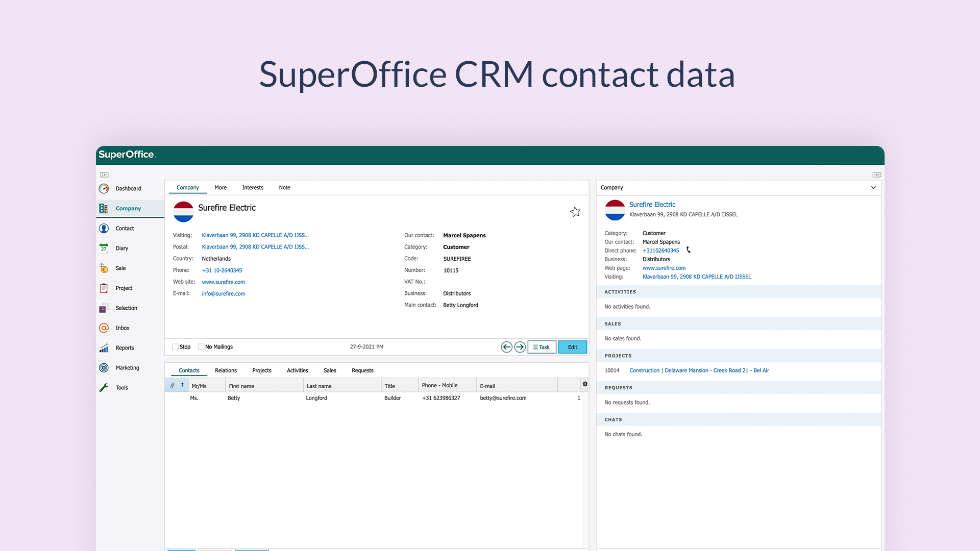Open the Sales tab

(x=330, y=371)
